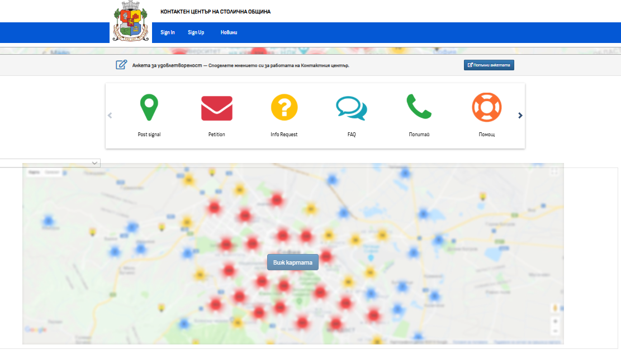621x364 pixels.
Task: Open the orange lifebuoy Помощ icon
Action: click(487, 107)
